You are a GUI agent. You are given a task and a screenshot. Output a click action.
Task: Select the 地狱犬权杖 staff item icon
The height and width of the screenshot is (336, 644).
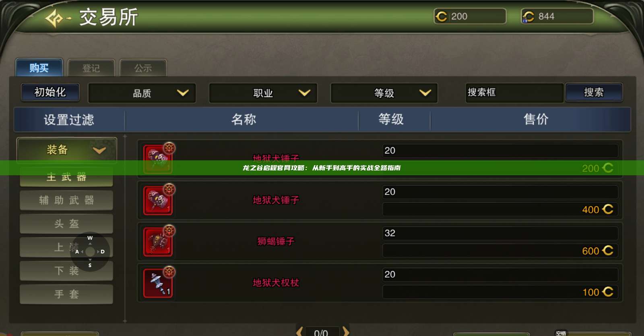point(158,283)
